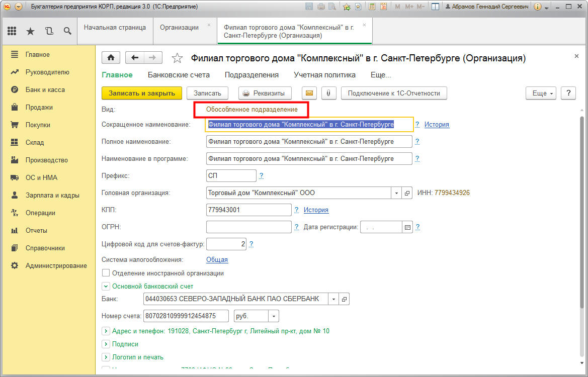Open the history scroll icon

coord(49,31)
